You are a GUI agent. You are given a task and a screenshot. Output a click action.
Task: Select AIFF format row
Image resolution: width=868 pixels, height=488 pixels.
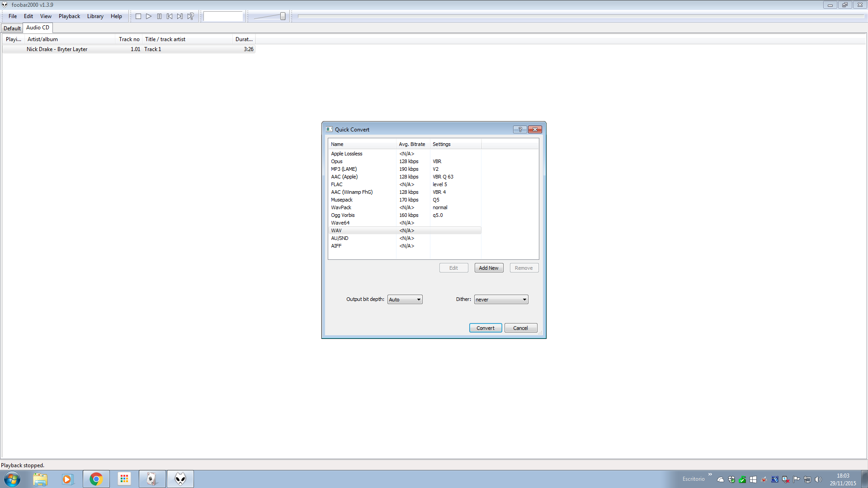click(x=405, y=246)
